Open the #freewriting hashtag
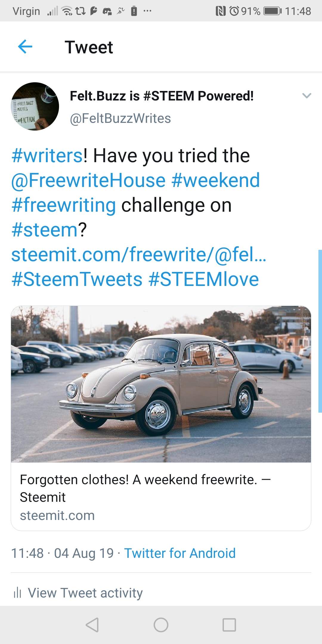This screenshot has height=644, width=322. pyautogui.click(x=64, y=205)
